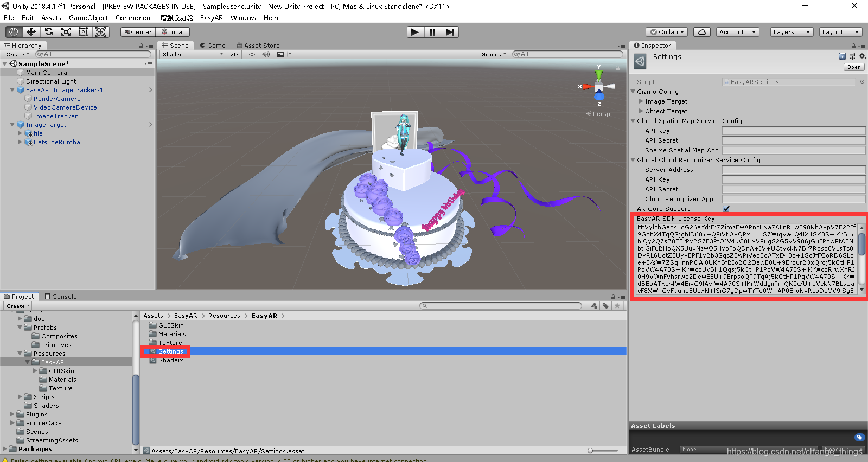Expand the Image Target foldout
The width and height of the screenshot is (868, 462).
(x=641, y=101)
